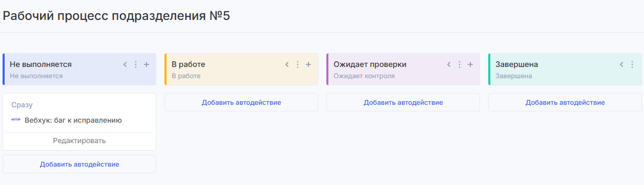Add autoaction under В работе column
The width and height of the screenshot is (644, 185).
click(x=241, y=102)
